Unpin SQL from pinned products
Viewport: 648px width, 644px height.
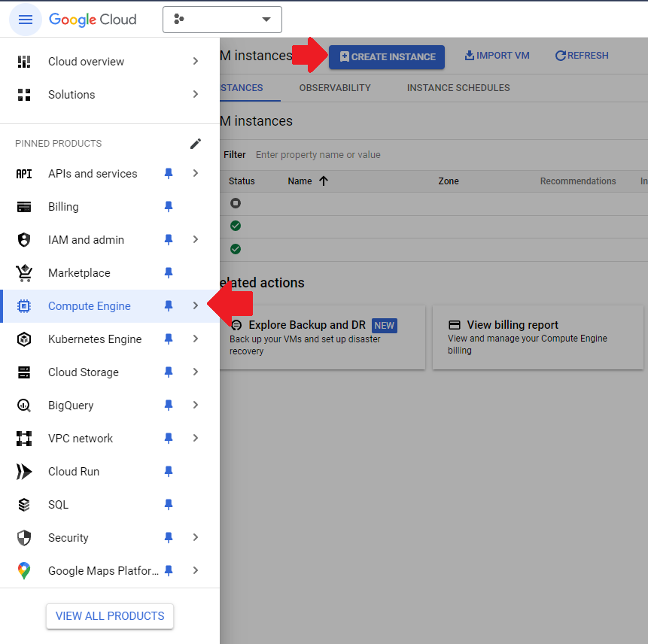pyautogui.click(x=168, y=504)
